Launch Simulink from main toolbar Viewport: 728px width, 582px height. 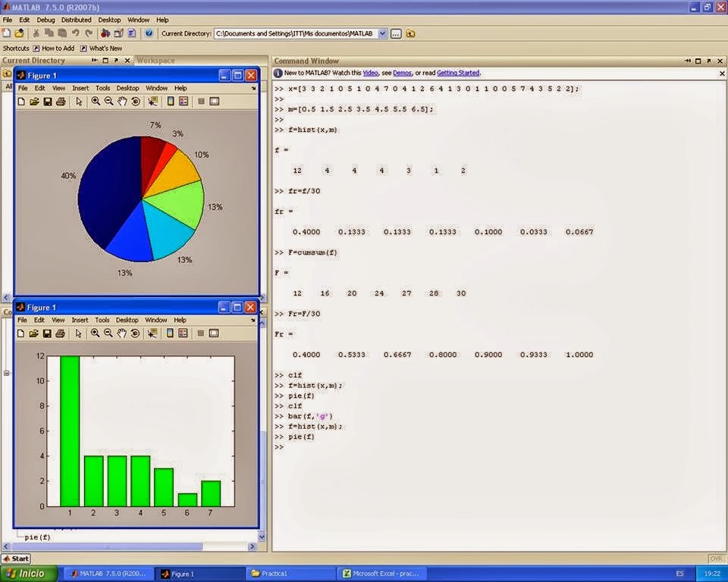105,33
